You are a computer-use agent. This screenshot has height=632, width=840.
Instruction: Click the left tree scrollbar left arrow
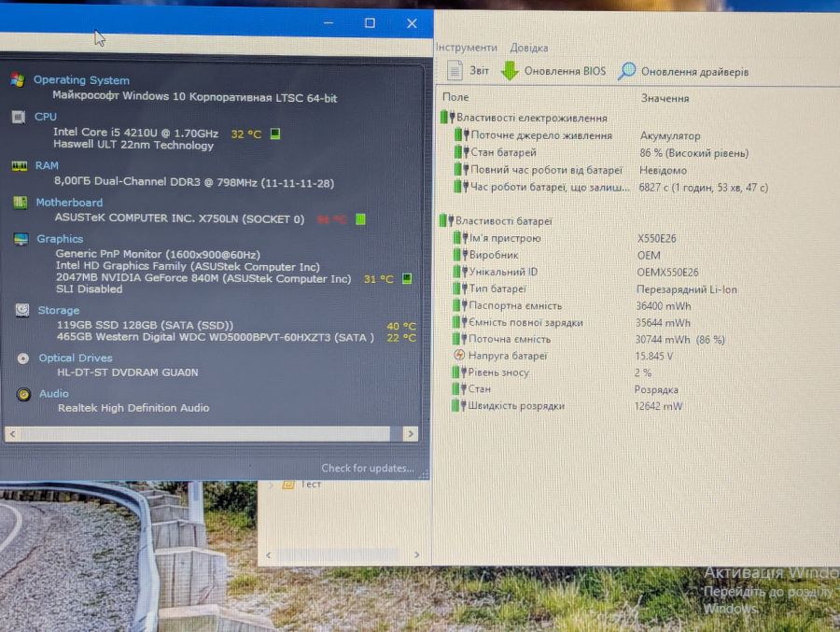click(x=269, y=555)
